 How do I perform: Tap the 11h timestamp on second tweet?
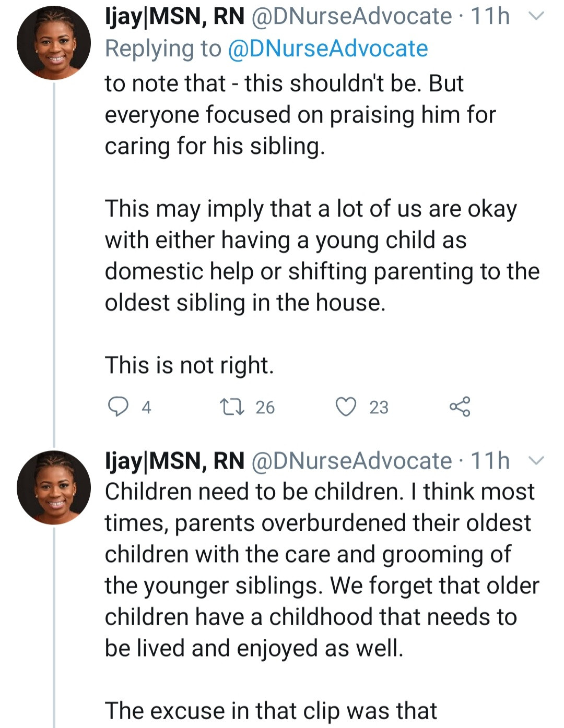(490, 461)
